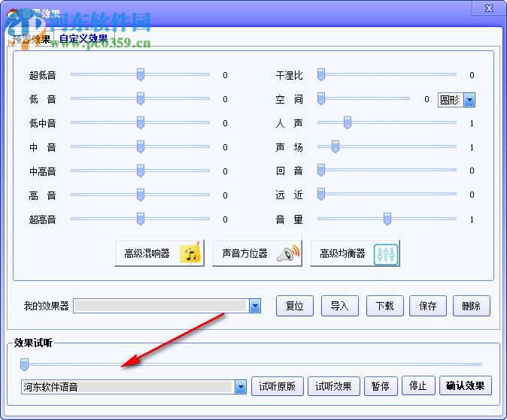
Task: Preview effect with 试听效果 button
Action: tap(334, 386)
